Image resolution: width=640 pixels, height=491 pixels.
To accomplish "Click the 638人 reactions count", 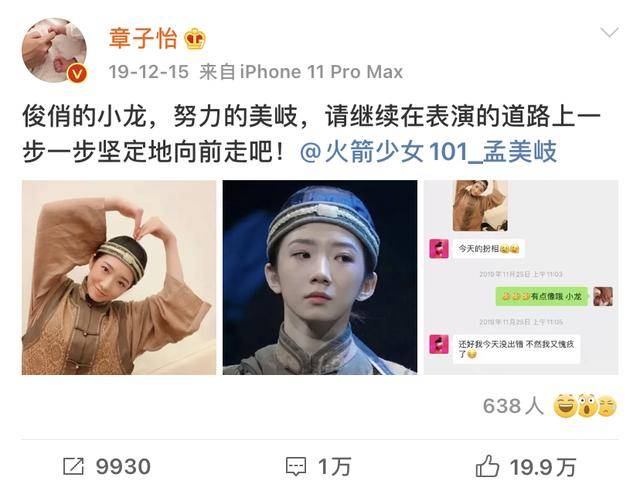I will (x=513, y=406).
